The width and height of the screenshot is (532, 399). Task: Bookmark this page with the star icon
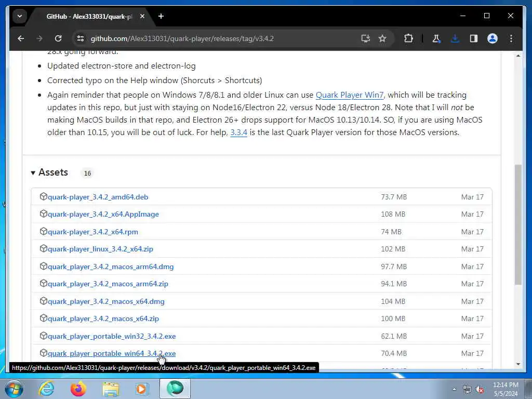(382, 38)
